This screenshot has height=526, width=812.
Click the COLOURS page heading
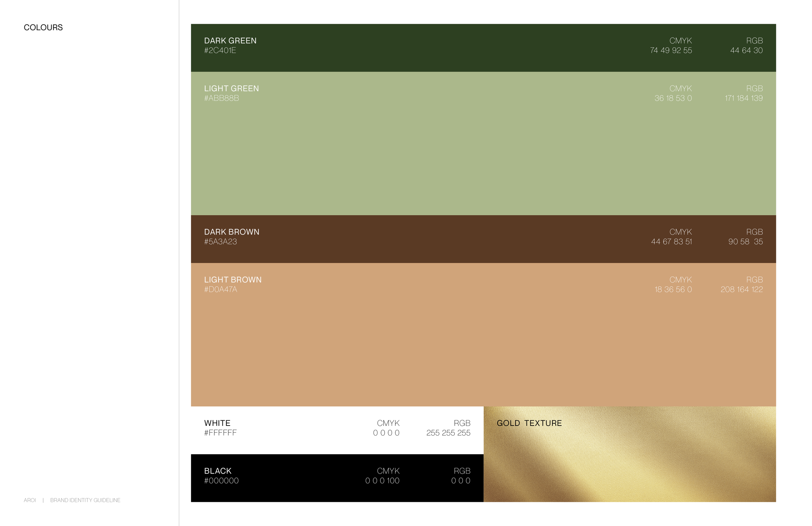click(x=43, y=27)
